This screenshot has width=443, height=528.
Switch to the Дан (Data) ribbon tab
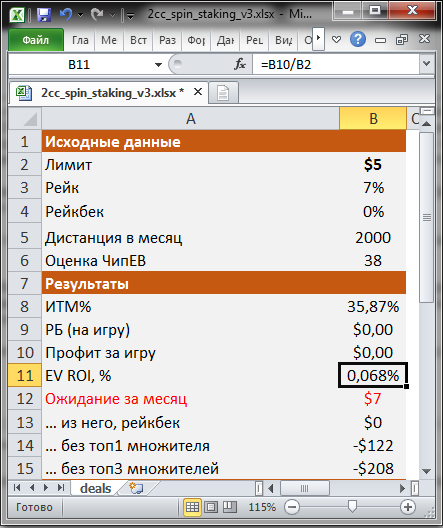tap(225, 40)
